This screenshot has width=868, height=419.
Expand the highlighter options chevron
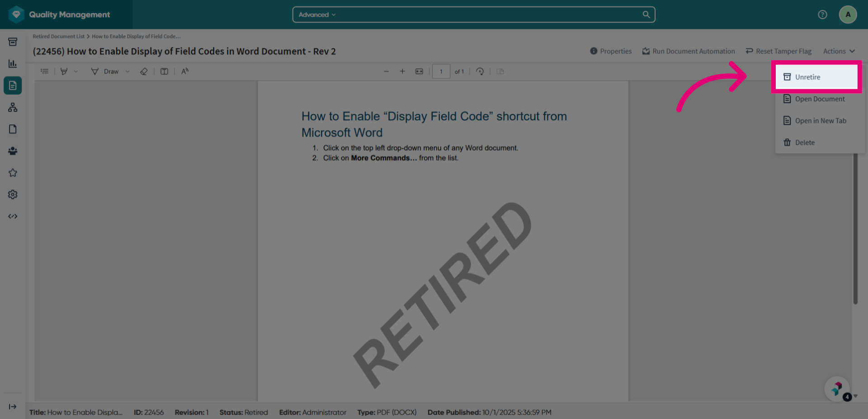tap(76, 71)
